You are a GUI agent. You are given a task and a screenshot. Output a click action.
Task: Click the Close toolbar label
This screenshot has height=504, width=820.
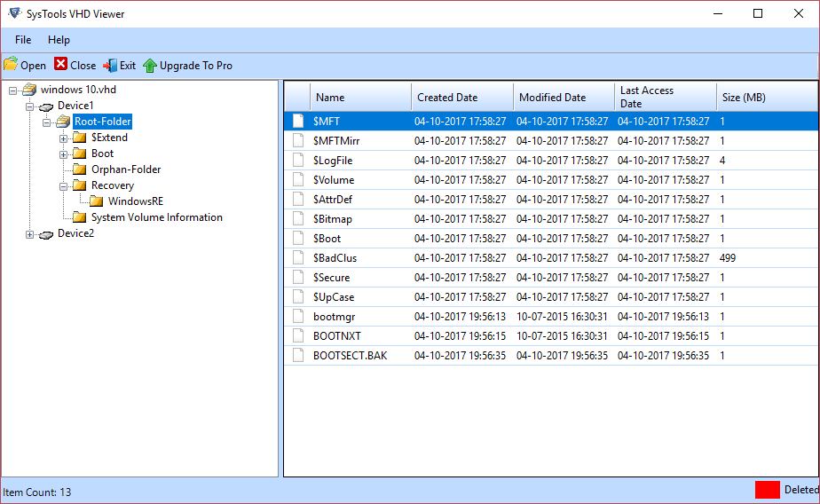tap(83, 66)
